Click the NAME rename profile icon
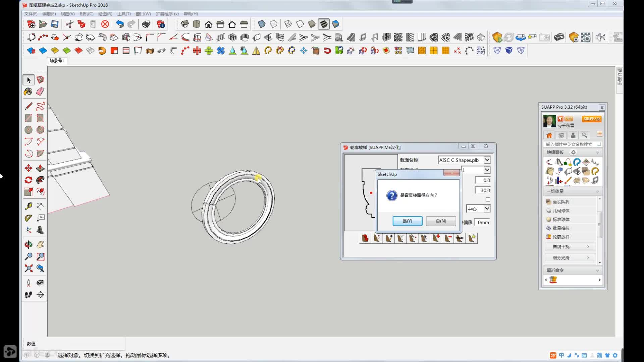This screenshot has height=362, width=644. [460, 238]
